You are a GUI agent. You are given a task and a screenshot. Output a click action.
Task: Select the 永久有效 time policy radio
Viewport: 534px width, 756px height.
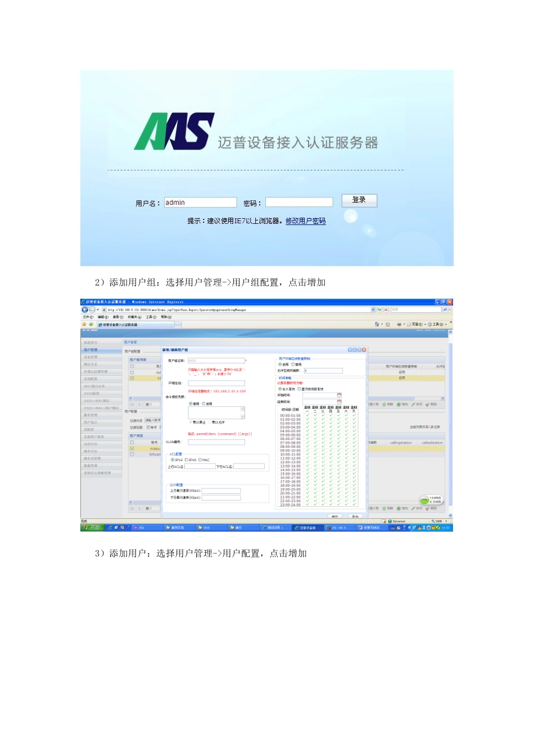point(280,389)
